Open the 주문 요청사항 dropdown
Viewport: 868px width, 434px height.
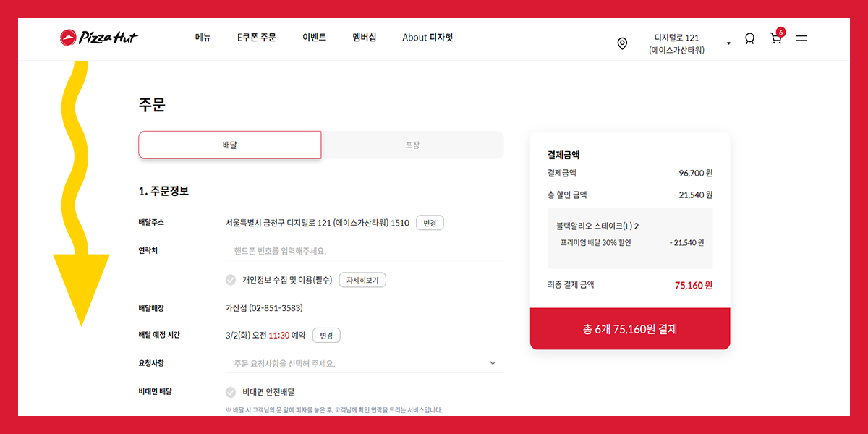(x=365, y=363)
